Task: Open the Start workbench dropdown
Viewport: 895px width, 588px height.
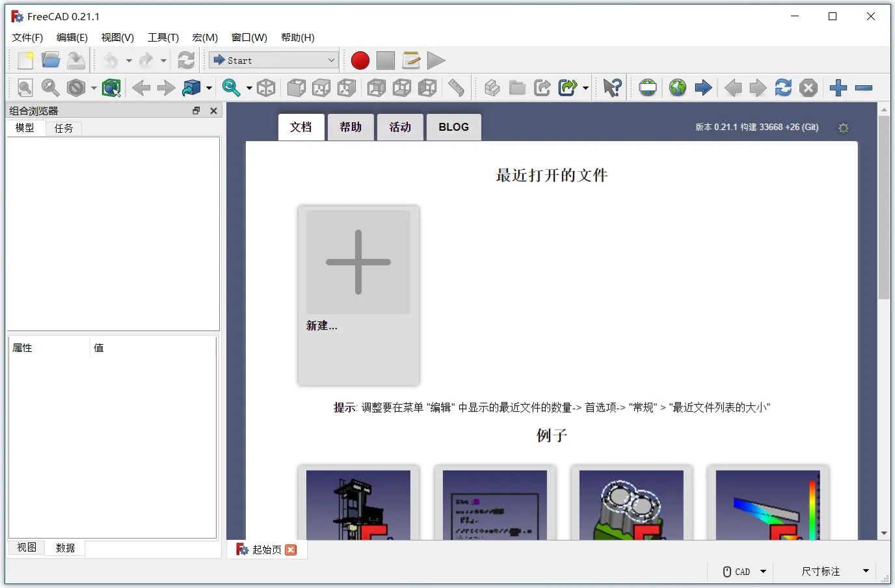Action: (x=274, y=60)
